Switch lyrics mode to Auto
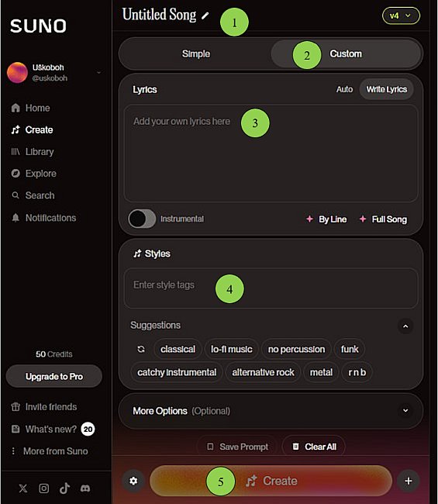The image size is (438, 504). (x=344, y=89)
